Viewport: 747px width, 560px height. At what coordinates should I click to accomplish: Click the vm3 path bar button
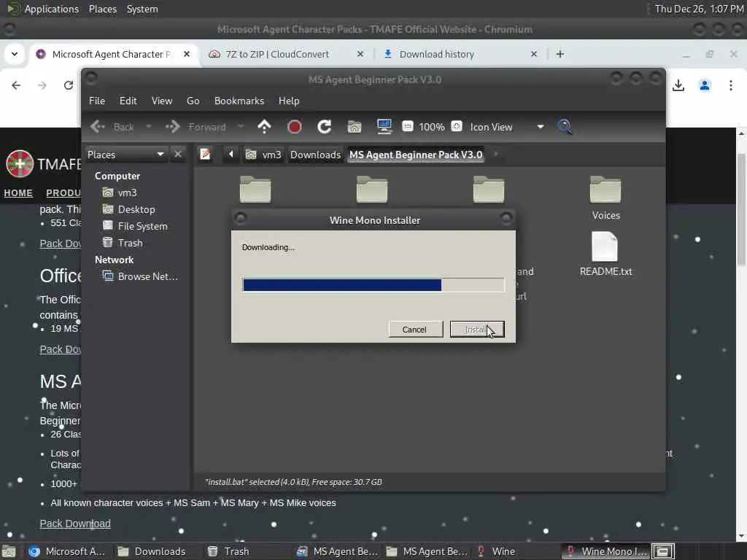pyautogui.click(x=263, y=155)
